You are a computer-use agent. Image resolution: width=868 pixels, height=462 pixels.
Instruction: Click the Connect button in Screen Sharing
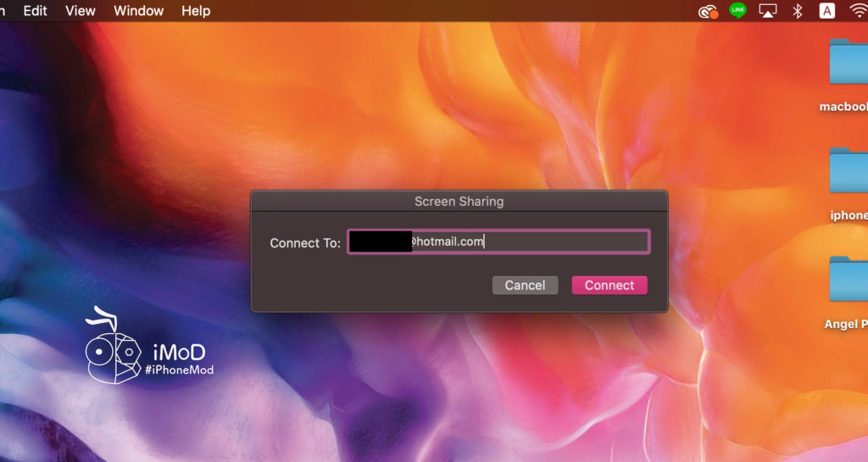(609, 285)
